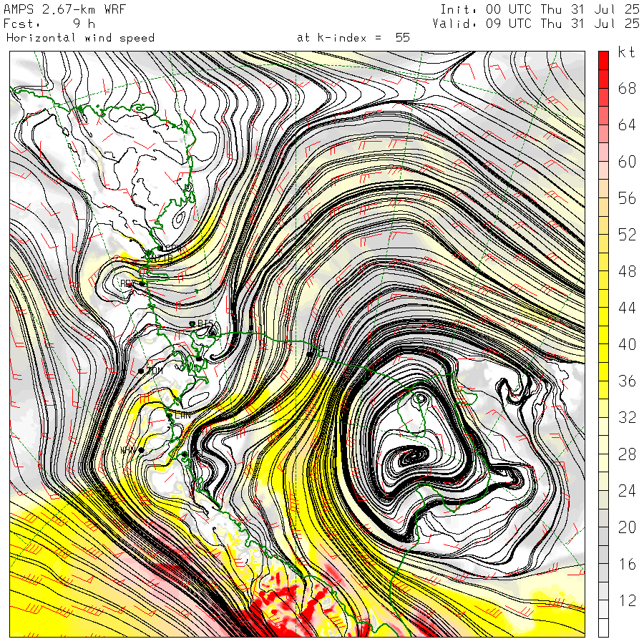Image resolution: width=644 pixels, height=644 pixels.
Task: Click the 'at k-index = 55' label
Action: click(x=353, y=38)
